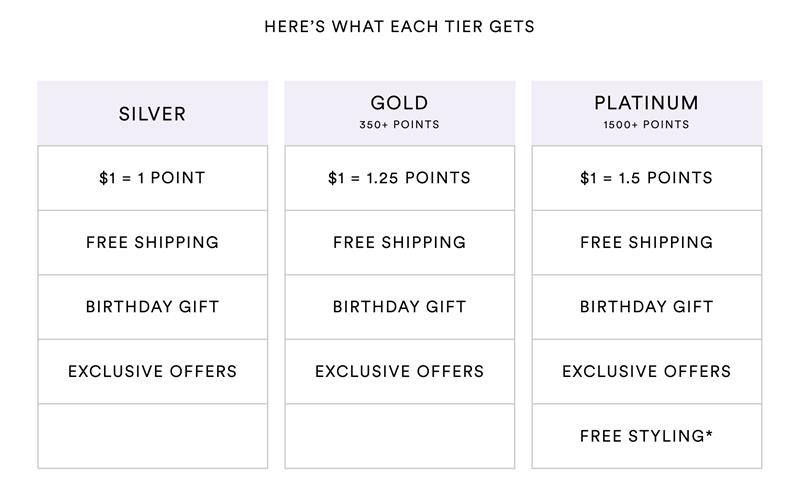Click the "1500+ POINTS" label under Platinum

(646, 126)
